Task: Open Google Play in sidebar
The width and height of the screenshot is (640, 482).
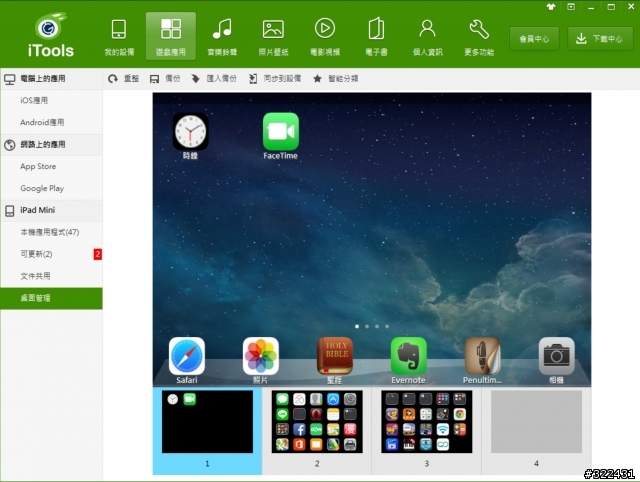Action: (51, 188)
